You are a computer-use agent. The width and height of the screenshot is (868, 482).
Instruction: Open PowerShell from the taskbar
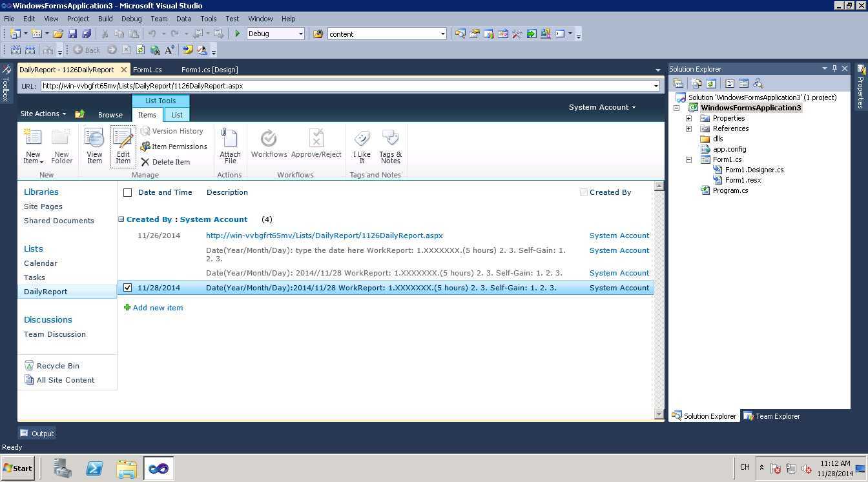click(94, 468)
